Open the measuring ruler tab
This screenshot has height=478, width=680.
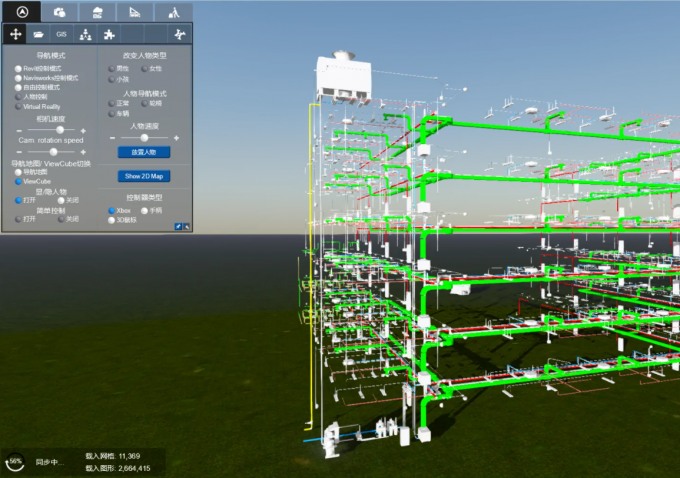click(x=135, y=13)
